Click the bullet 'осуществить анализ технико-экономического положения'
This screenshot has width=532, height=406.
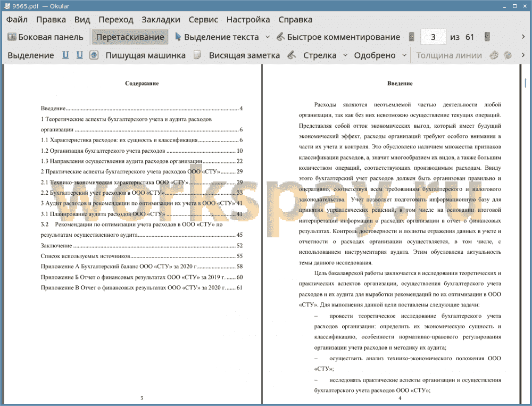coord(408,363)
